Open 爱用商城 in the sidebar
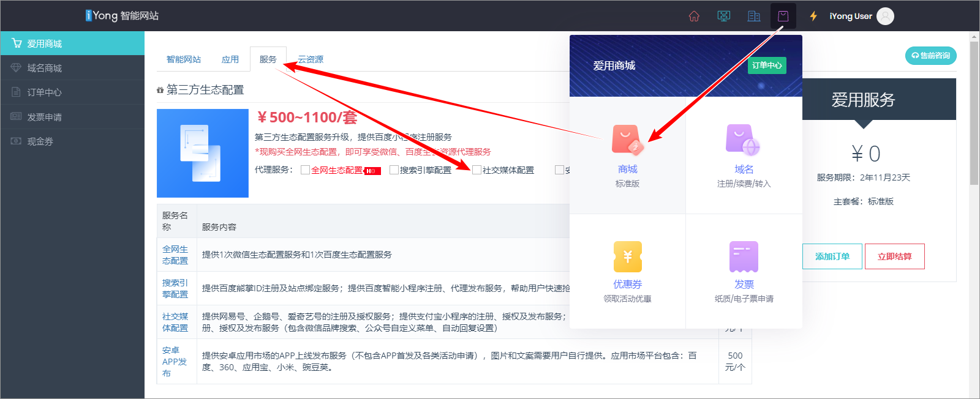 (72, 43)
